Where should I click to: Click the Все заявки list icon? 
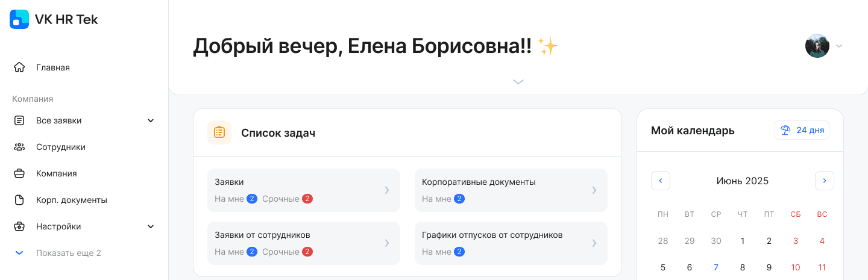(x=19, y=120)
